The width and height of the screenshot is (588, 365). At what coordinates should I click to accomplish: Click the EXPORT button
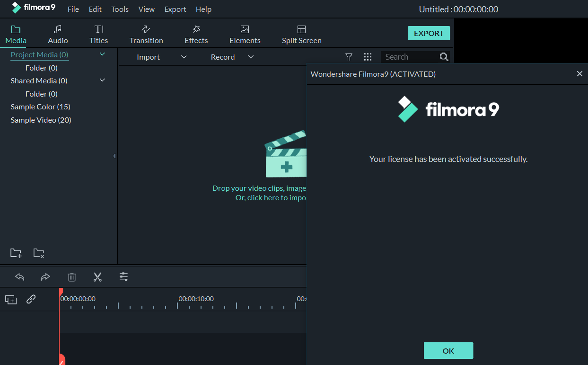tap(429, 33)
